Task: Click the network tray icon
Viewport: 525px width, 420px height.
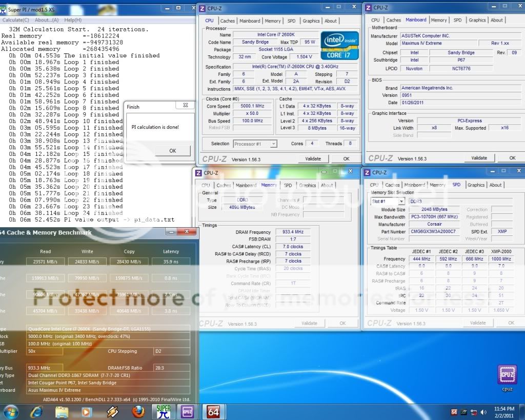Action: 473,412
